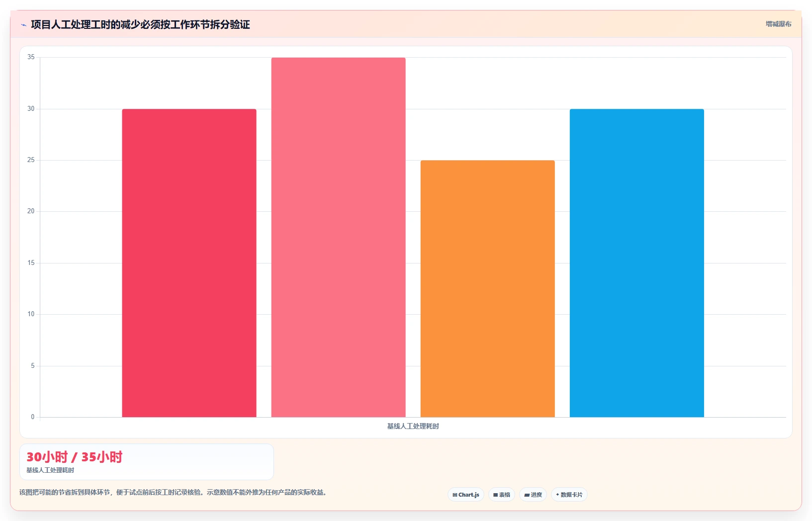Click the 增减瀑布 label in the header

[779, 24]
